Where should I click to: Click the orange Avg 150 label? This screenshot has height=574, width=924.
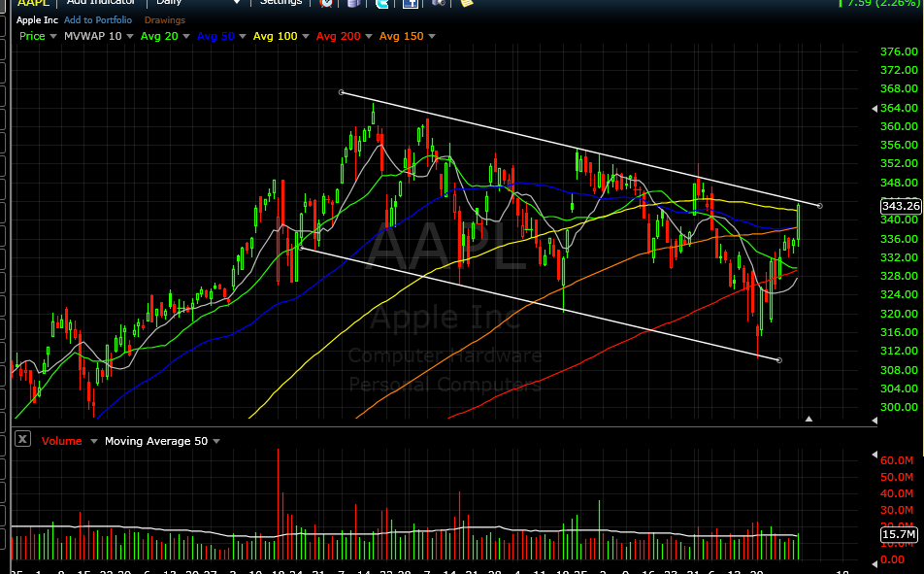(x=401, y=36)
